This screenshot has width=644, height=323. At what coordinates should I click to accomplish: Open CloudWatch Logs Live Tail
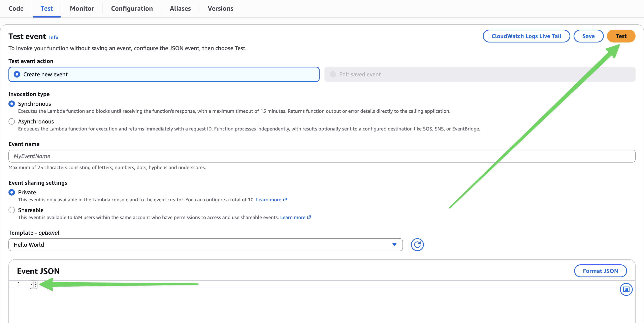[526, 36]
